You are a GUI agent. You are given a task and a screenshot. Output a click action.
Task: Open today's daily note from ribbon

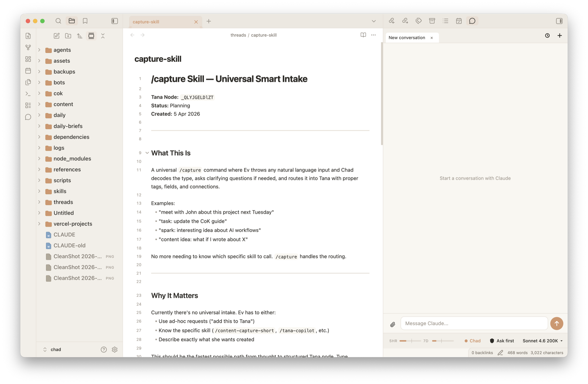(x=28, y=71)
